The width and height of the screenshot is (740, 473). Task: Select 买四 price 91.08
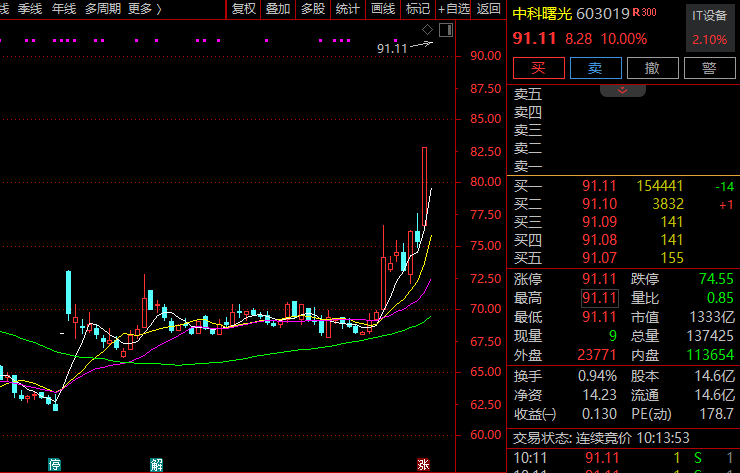[x=599, y=240]
